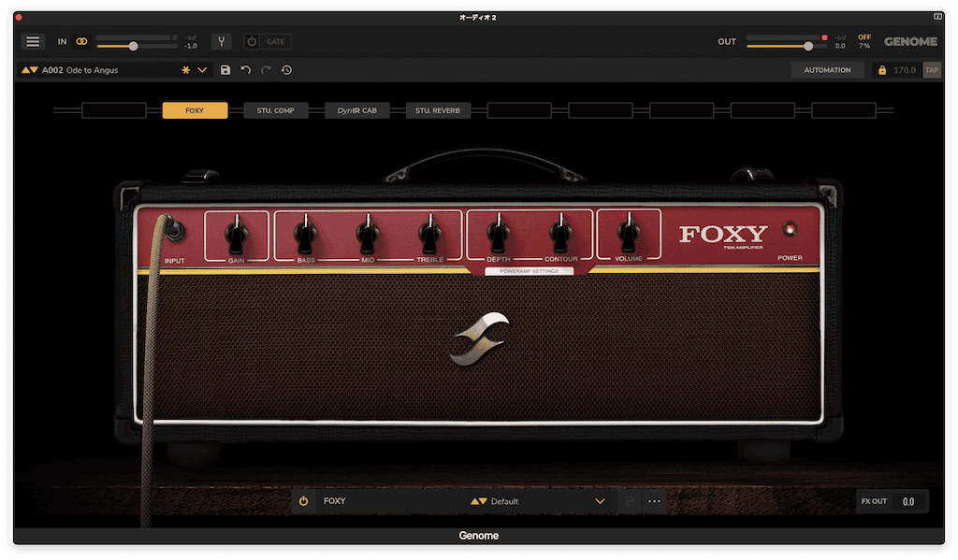Image resolution: width=958 pixels, height=560 pixels.
Task: Click the GATE label button
Action: [276, 41]
